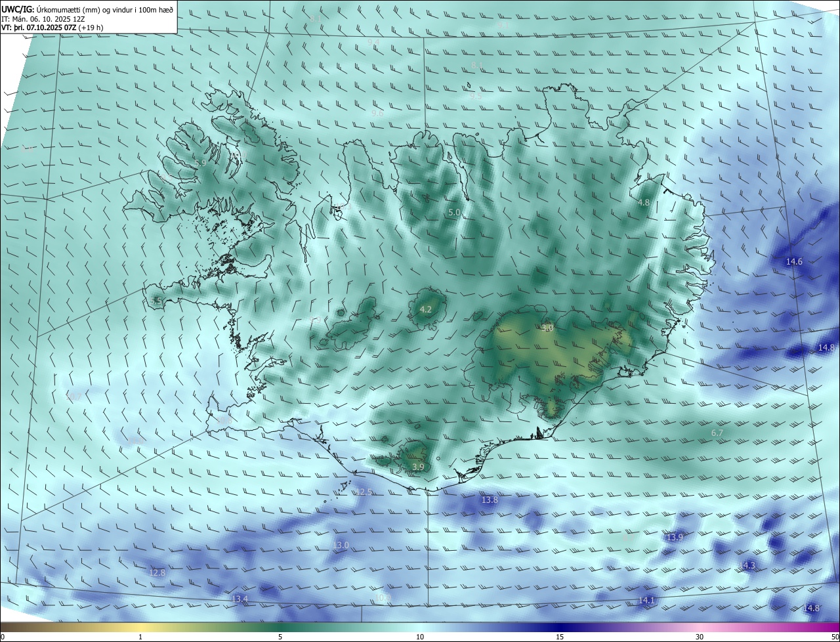Click the 14.1 value on the map

646,600
